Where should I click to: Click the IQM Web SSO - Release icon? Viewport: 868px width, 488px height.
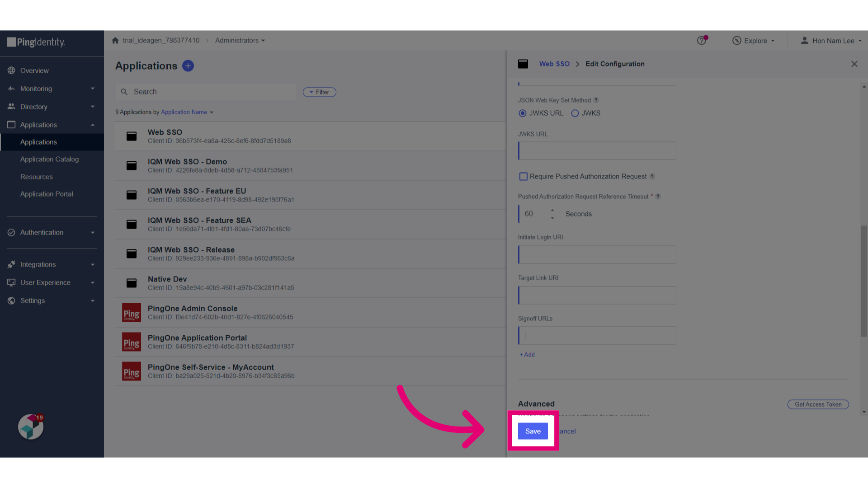[132, 253]
